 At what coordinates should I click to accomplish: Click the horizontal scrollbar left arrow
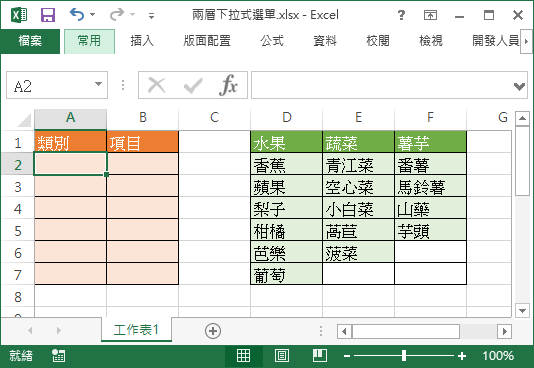(344, 331)
